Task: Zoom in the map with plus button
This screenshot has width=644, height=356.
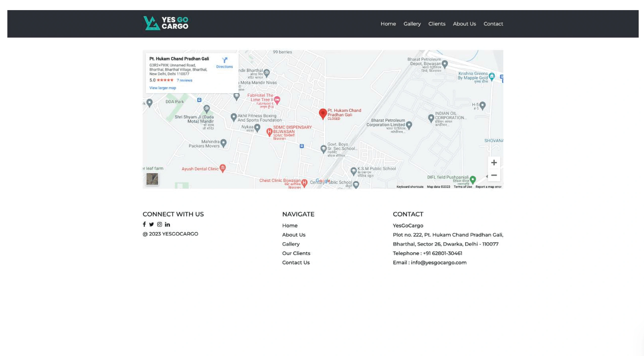Action: tap(494, 163)
